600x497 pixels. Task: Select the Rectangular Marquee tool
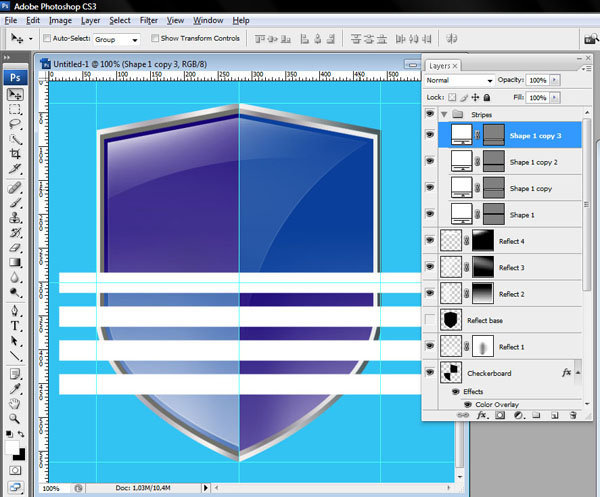click(x=15, y=109)
